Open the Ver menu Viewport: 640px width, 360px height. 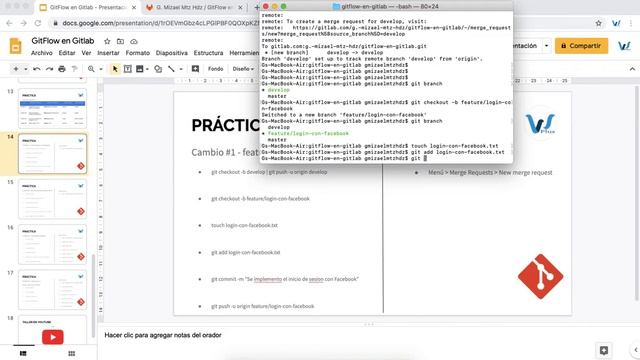point(86,53)
